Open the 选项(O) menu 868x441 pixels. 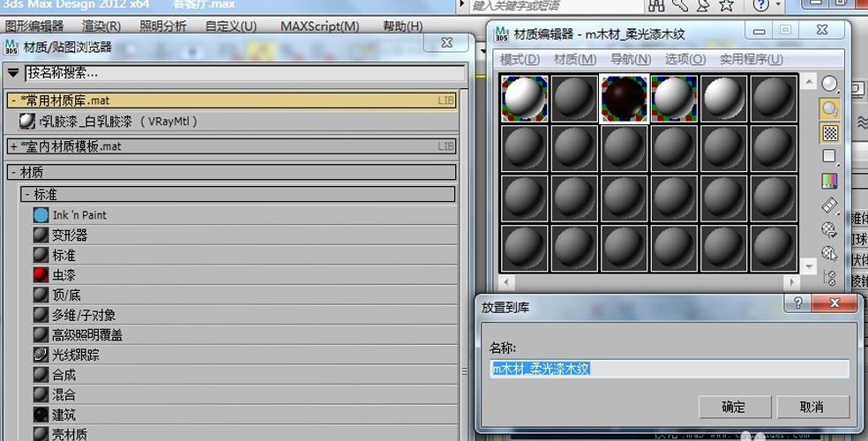pos(685,59)
